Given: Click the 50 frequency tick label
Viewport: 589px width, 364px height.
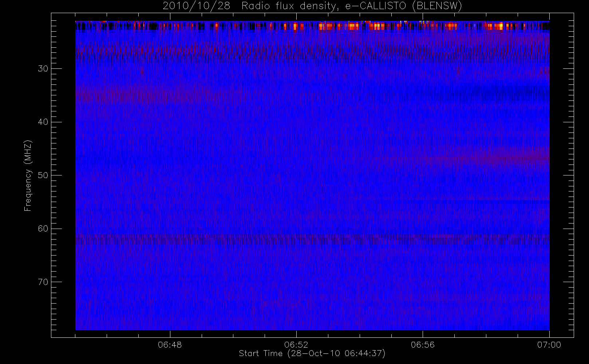Looking at the screenshot, I should 43,175.
